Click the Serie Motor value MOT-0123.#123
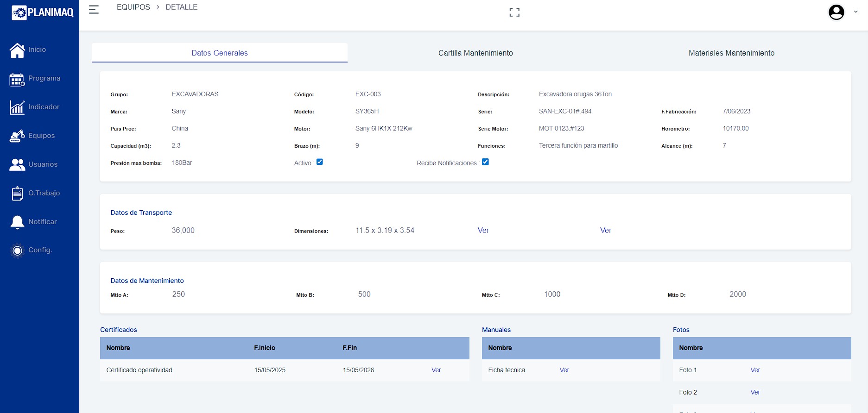Viewport: 868px width, 413px height. click(562, 128)
